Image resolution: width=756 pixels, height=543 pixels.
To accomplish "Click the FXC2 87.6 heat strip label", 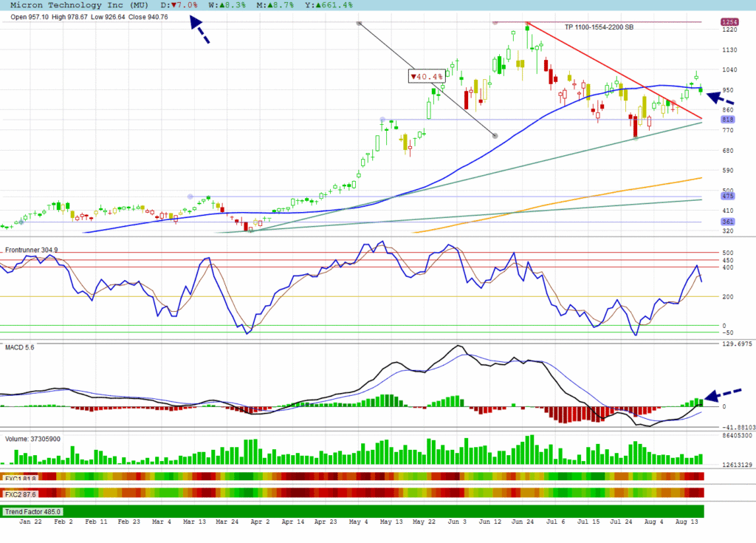I will (20, 494).
